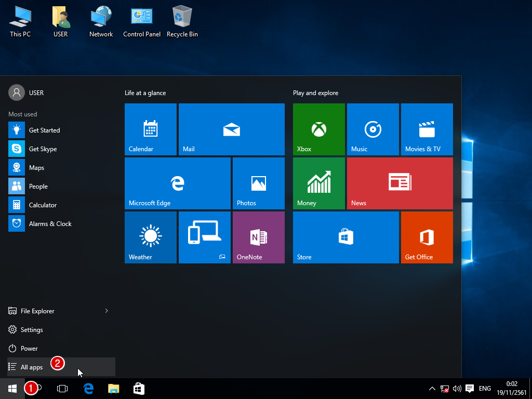Show hidden system tray icons
This screenshot has width=532, height=399.
432,389
